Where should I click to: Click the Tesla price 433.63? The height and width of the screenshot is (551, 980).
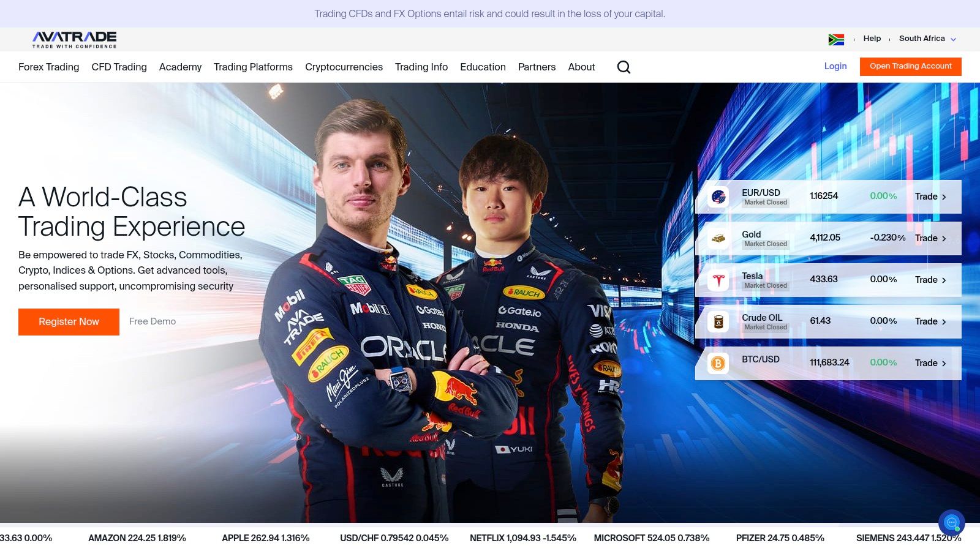pyautogui.click(x=824, y=279)
